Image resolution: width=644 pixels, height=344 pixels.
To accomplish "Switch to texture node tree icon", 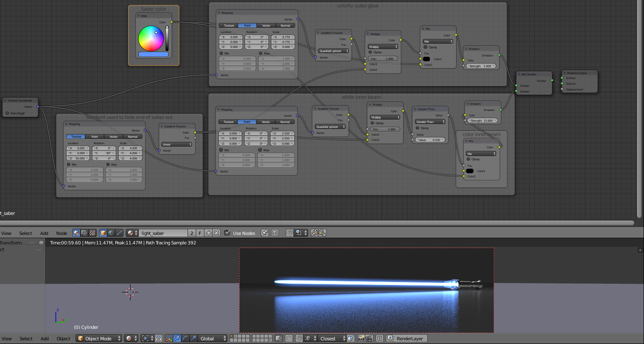I will (92, 233).
